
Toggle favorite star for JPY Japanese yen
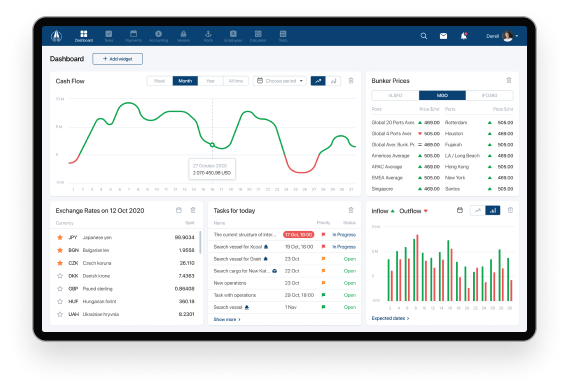tap(60, 237)
